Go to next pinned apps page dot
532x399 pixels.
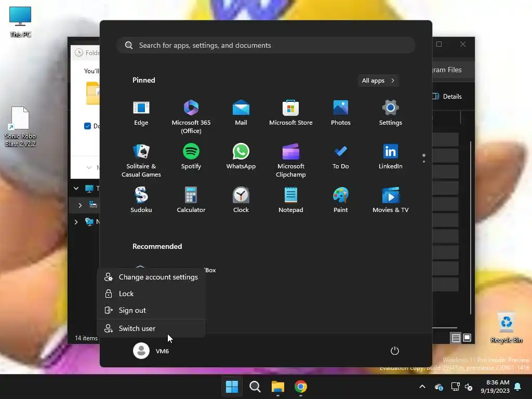pyautogui.click(x=424, y=162)
